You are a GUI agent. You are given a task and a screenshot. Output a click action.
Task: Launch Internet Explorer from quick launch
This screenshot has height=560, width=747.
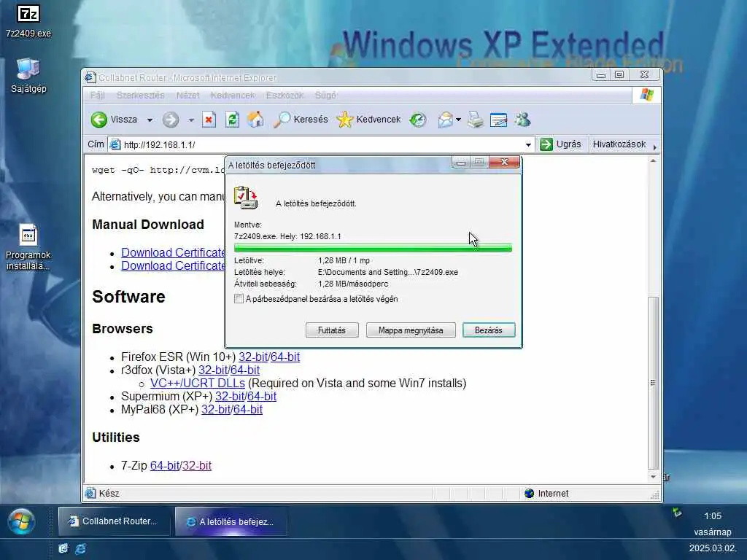tap(81, 548)
